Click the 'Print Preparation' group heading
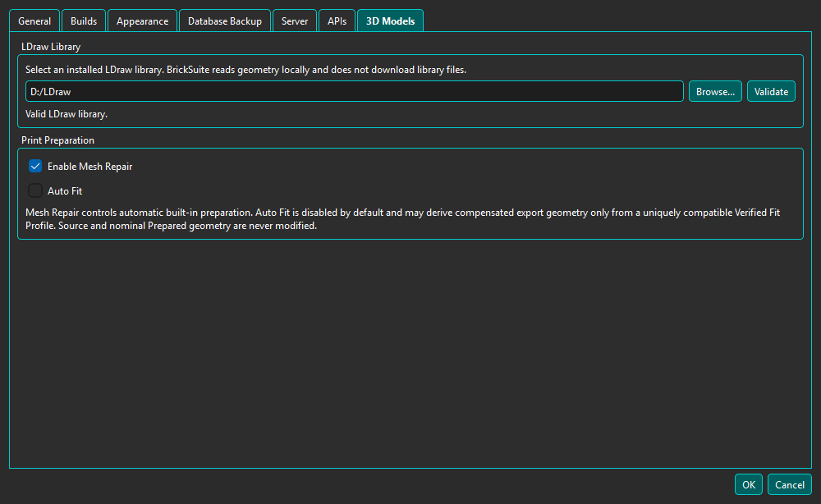The height and width of the screenshot is (504, 821). click(x=57, y=140)
